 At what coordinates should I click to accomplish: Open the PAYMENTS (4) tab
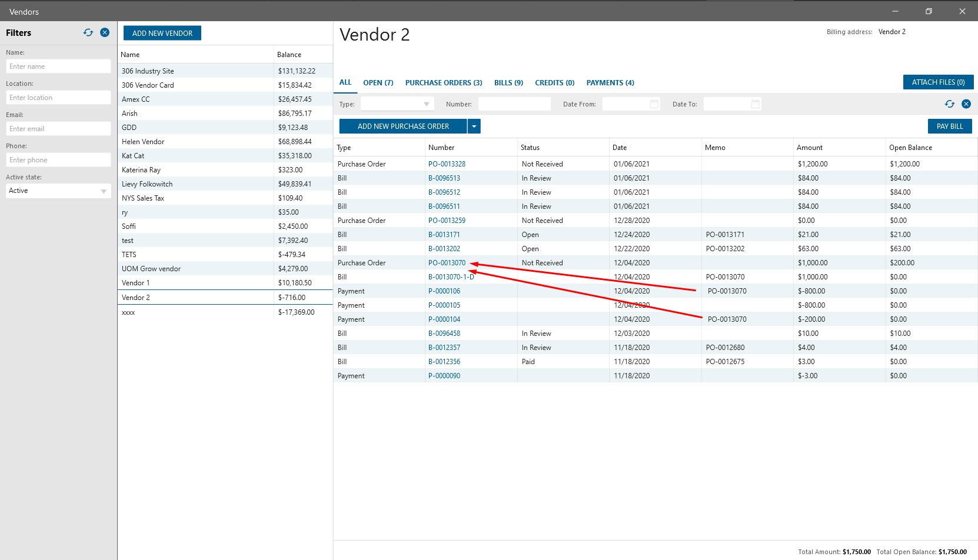click(610, 83)
